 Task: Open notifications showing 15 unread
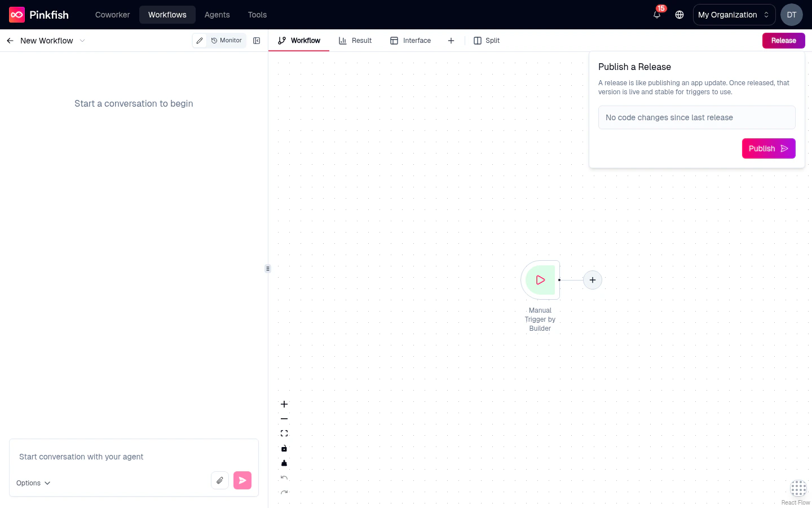pyautogui.click(x=656, y=15)
